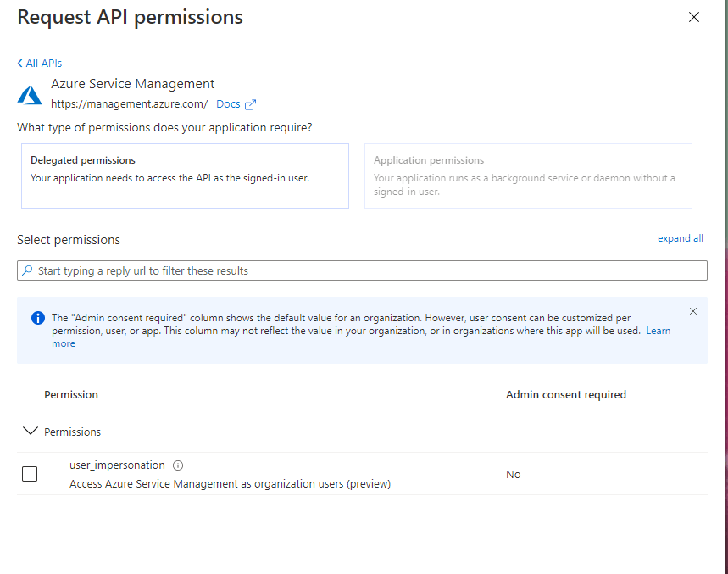The width and height of the screenshot is (728, 574).
Task: Click expand all link
Action: click(680, 238)
